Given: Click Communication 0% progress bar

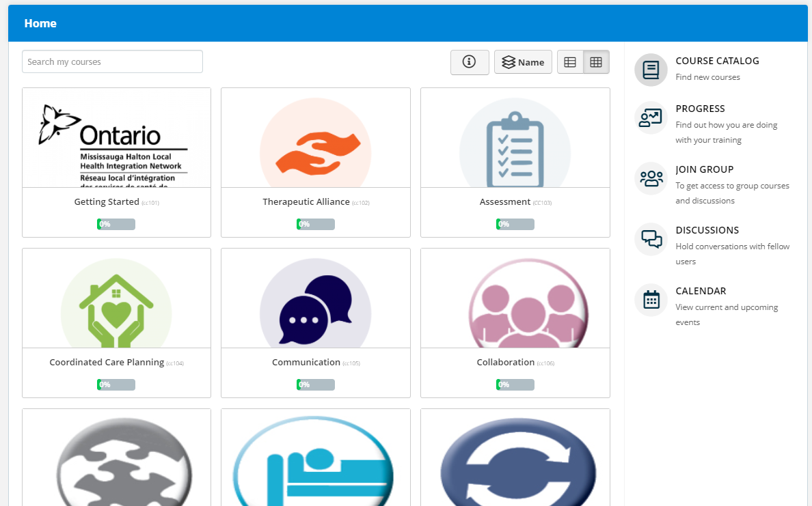Looking at the screenshot, I should (x=315, y=384).
